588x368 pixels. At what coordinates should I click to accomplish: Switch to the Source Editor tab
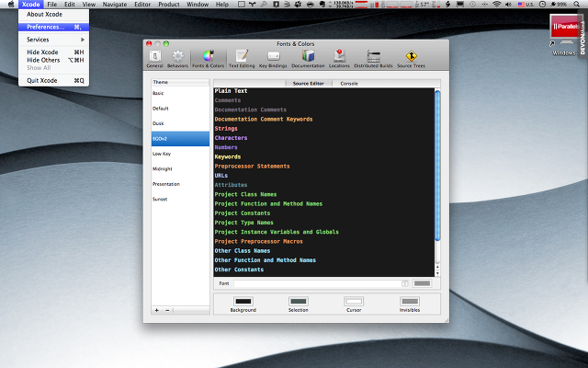(x=309, y=84)
